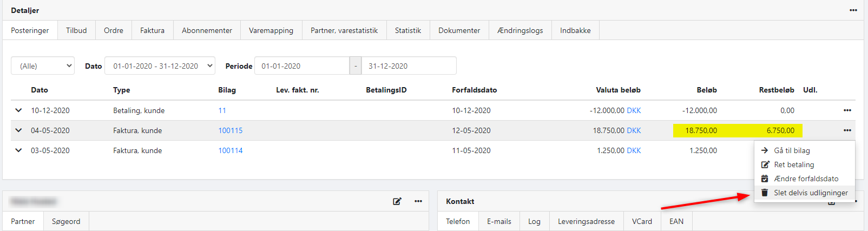Expand the 04-05-2020 invoice row

(x=18, y=130)
